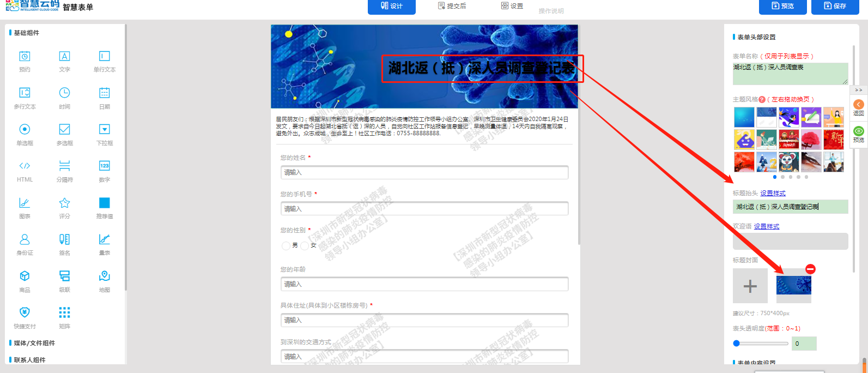Click the 表头透明度 transparency slider handle
The width and height of the screenshot is (868, 373).
pyautogui.click(x=737, y=344)
